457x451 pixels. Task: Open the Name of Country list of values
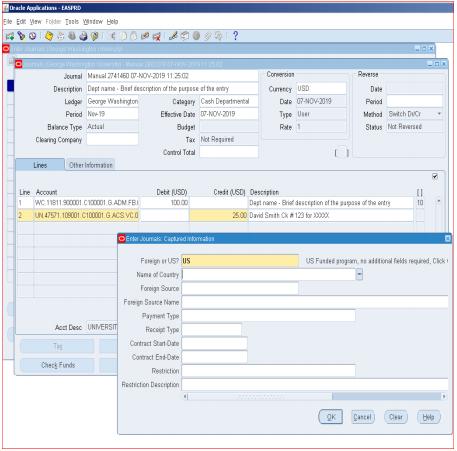pos(359,275)
